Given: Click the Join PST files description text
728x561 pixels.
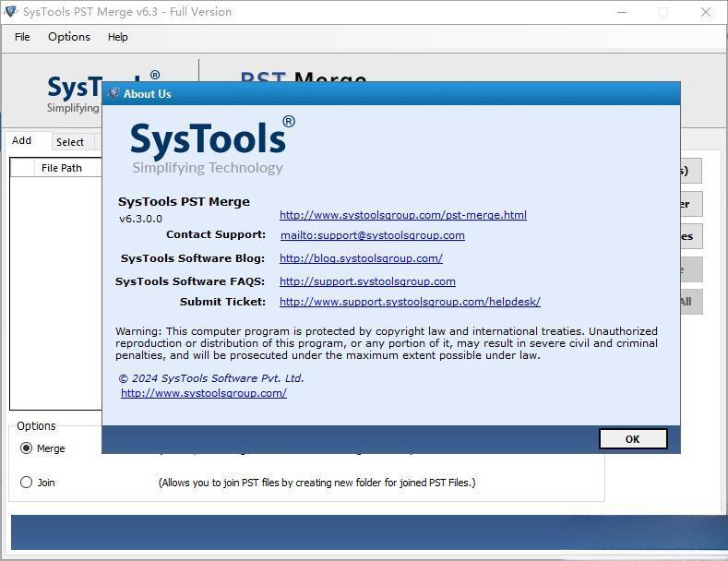Looking at the screenshot, I should click(x=317, y=483).
